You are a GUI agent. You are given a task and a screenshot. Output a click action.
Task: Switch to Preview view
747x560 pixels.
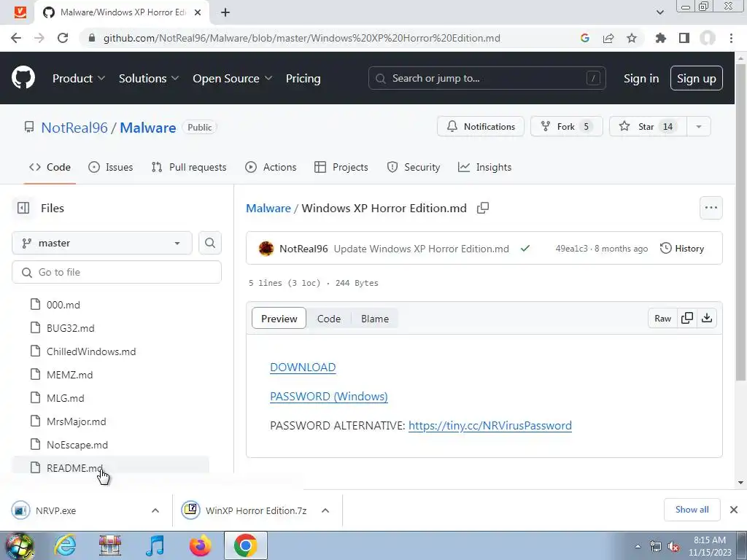(x=279, y=319)
